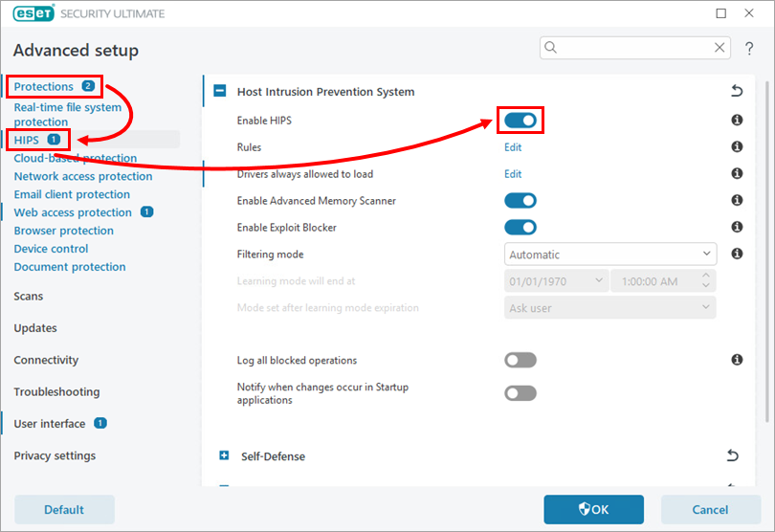This screenshot has width=775, height=532.
Task: Click the Default button
Action: 64,509
